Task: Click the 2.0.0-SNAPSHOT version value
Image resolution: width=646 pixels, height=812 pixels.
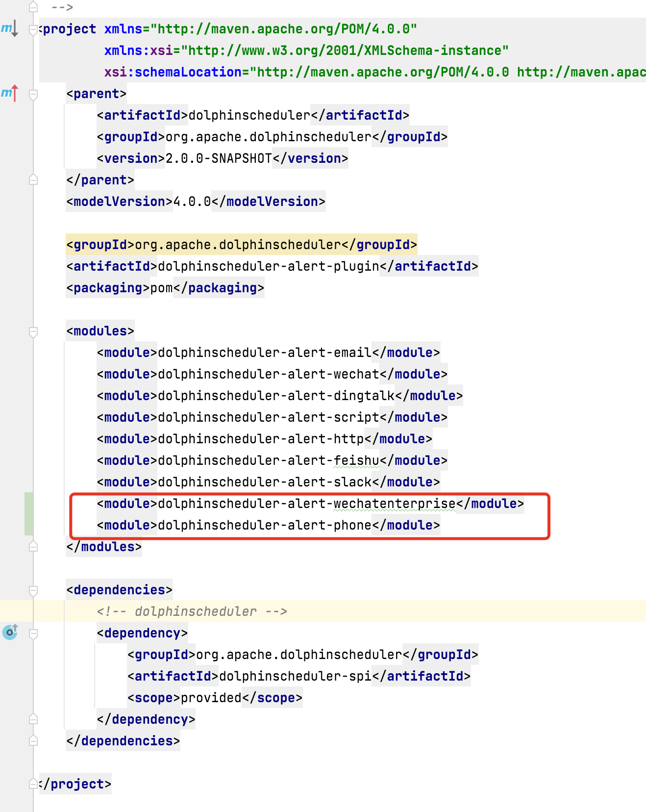Action: [219, 158]
